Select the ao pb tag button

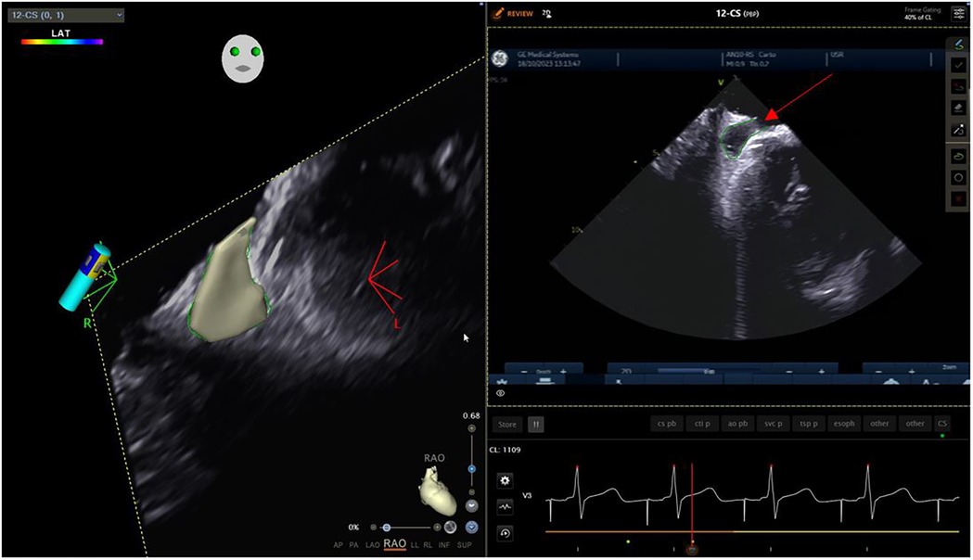click(x=737, y=424)
